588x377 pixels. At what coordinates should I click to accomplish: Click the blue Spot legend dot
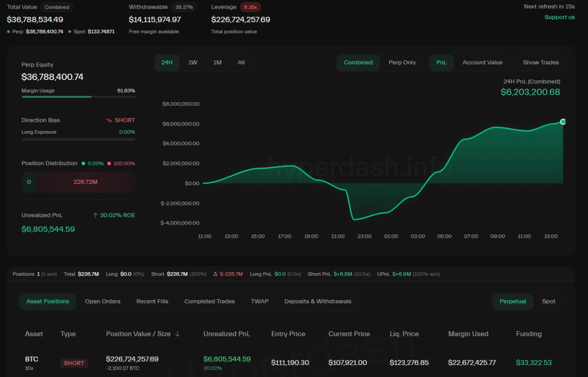click(70, 32)
